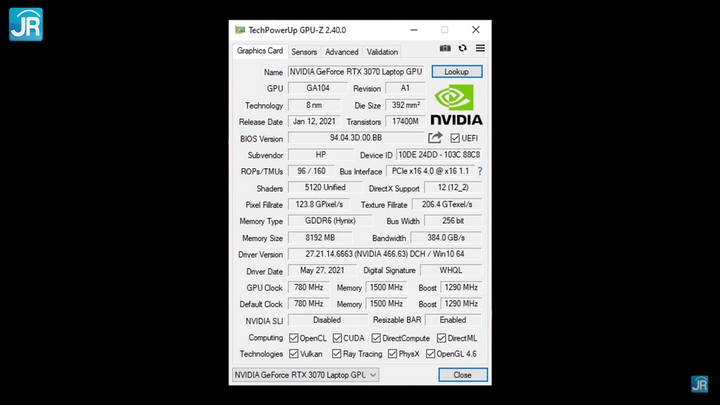Click the Technology value 8 nm
Image resolution: width=720 pixels, height=405 pixels.
tap(314, 105)
